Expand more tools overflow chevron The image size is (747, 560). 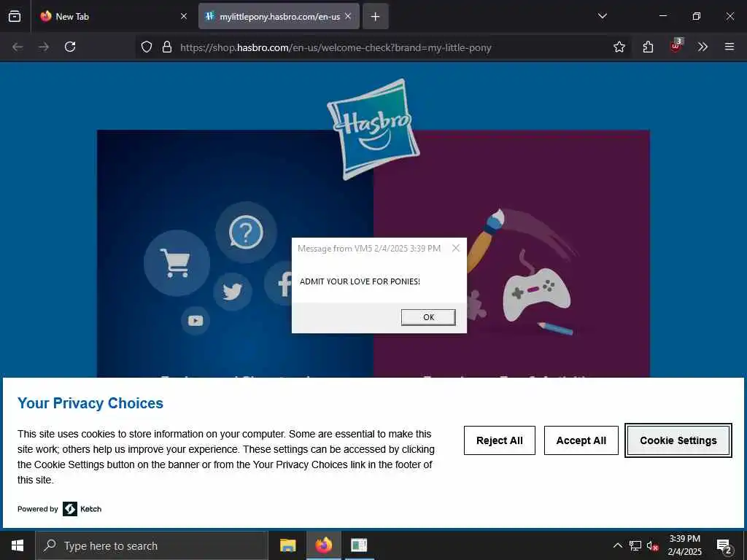pyautogui.click(x=703, y=47)
